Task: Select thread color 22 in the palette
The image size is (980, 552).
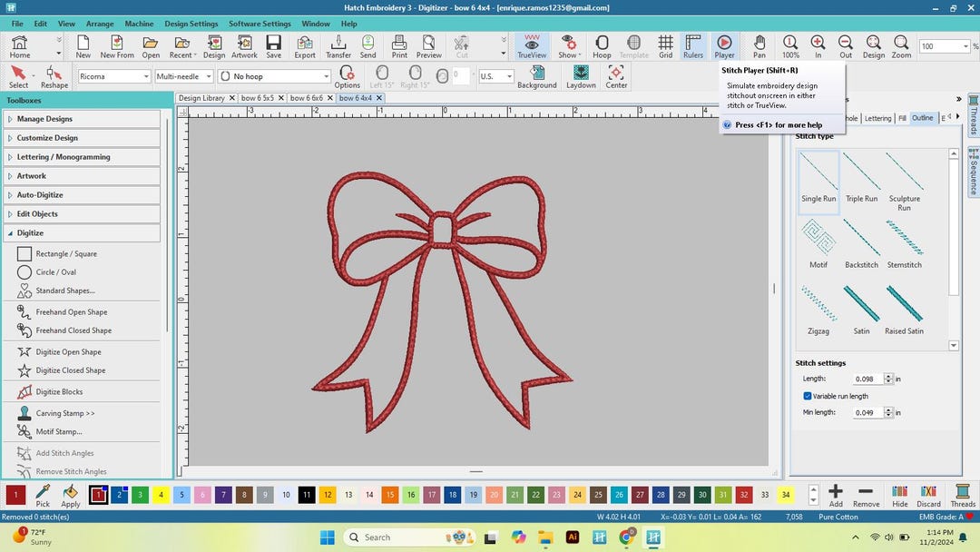Action: tap(534, 496)
